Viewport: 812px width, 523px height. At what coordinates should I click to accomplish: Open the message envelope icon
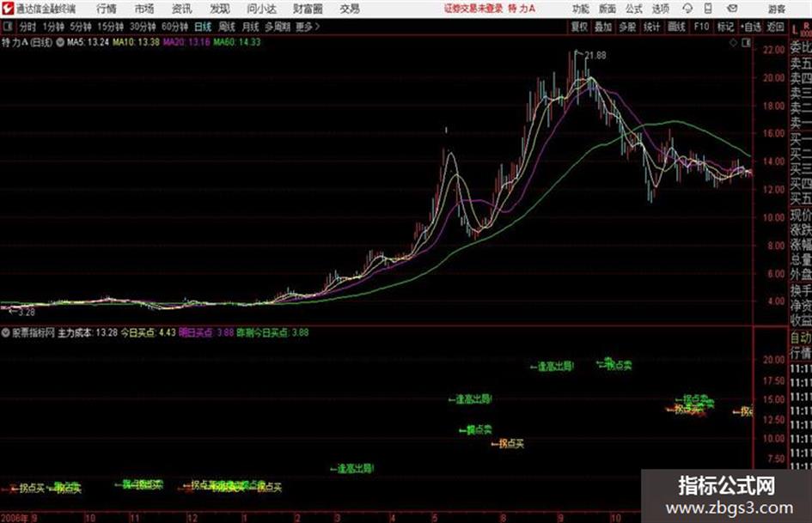[732, 9]
